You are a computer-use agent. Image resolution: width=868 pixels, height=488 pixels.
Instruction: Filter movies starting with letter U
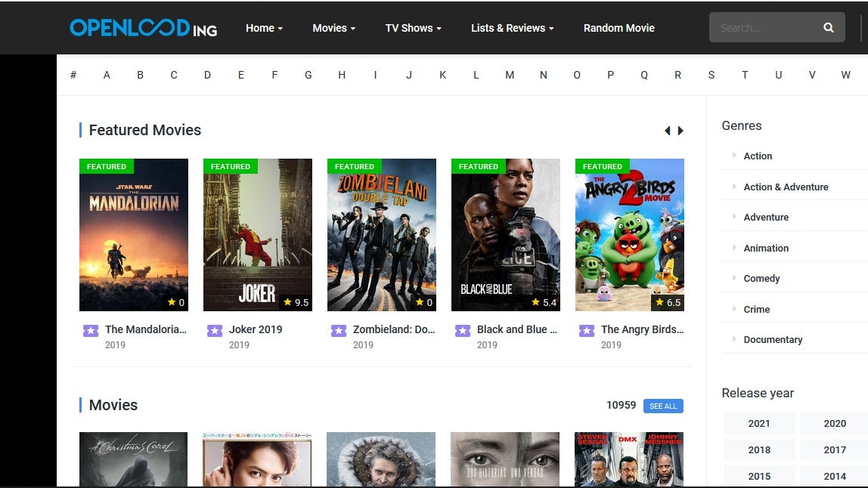tap(778, 75)
